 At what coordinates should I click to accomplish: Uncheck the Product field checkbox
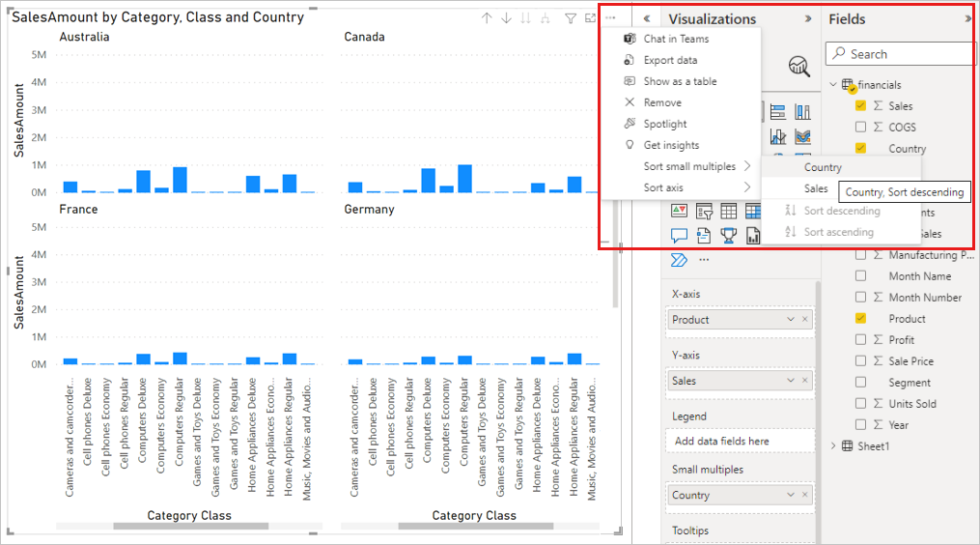pos(860,319)
